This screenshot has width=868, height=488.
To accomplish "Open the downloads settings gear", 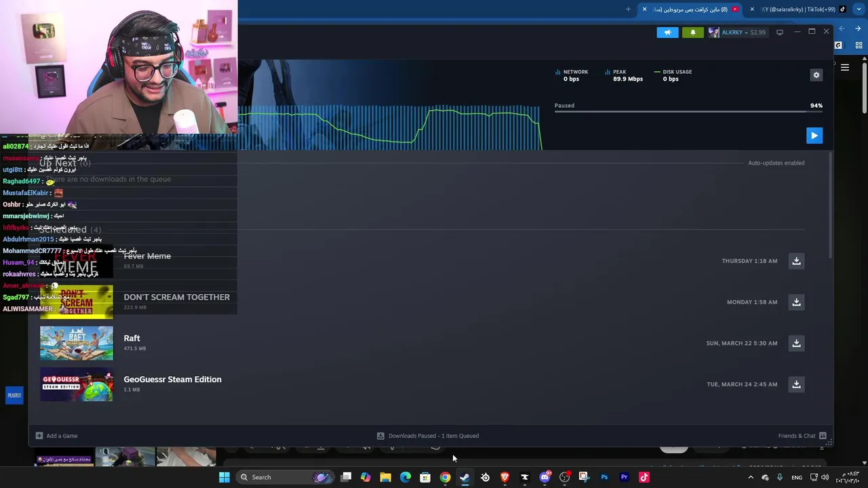I will pos(816,75).
